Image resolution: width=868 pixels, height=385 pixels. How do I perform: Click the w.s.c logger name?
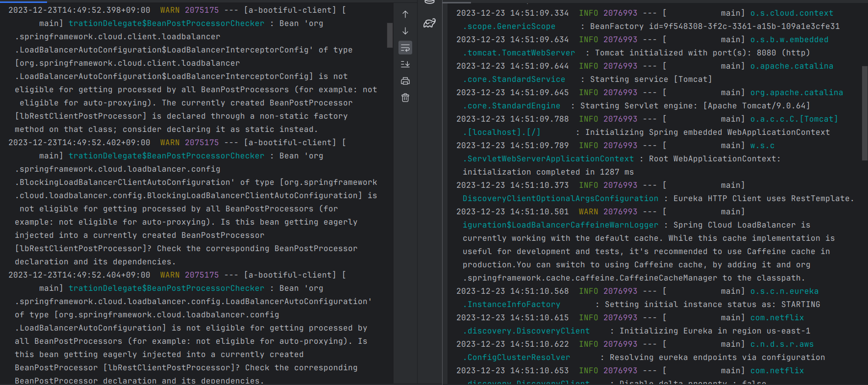click(x=762, y=145)
